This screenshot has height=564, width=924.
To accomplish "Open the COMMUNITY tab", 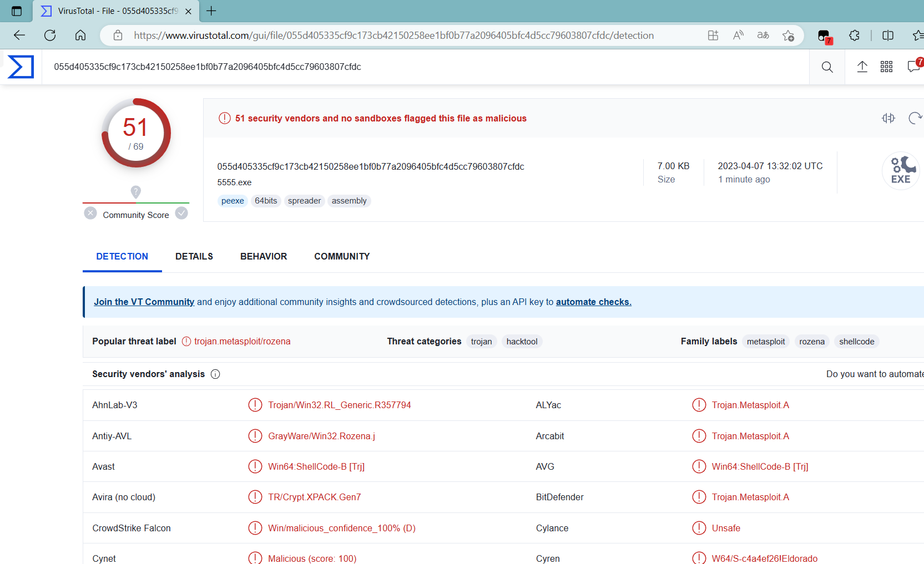I will 341,256.
